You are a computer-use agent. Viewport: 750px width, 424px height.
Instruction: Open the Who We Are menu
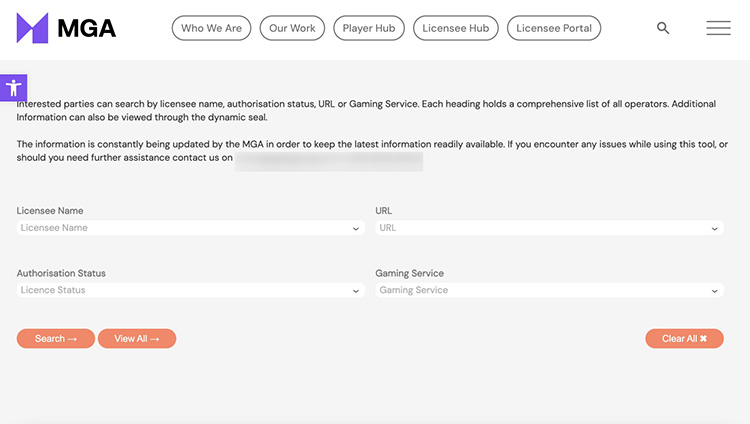pos(211,28)
